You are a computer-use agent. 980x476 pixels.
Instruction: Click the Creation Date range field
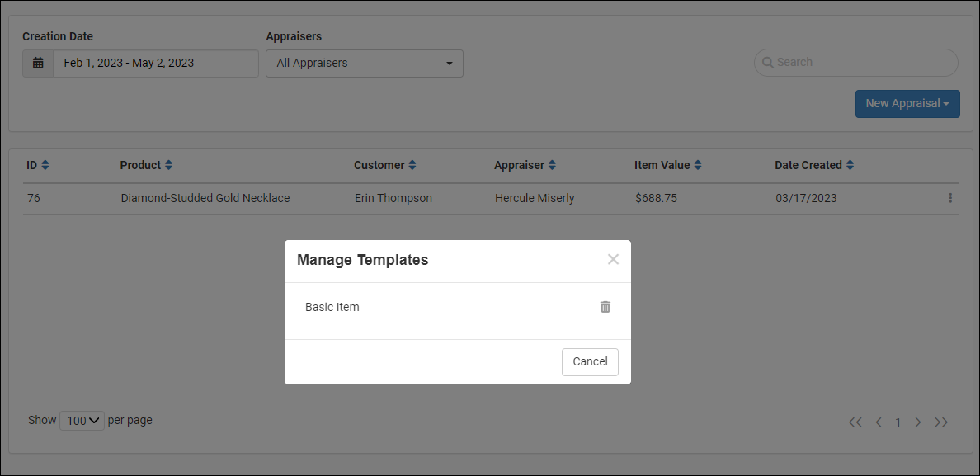point(156,63)
